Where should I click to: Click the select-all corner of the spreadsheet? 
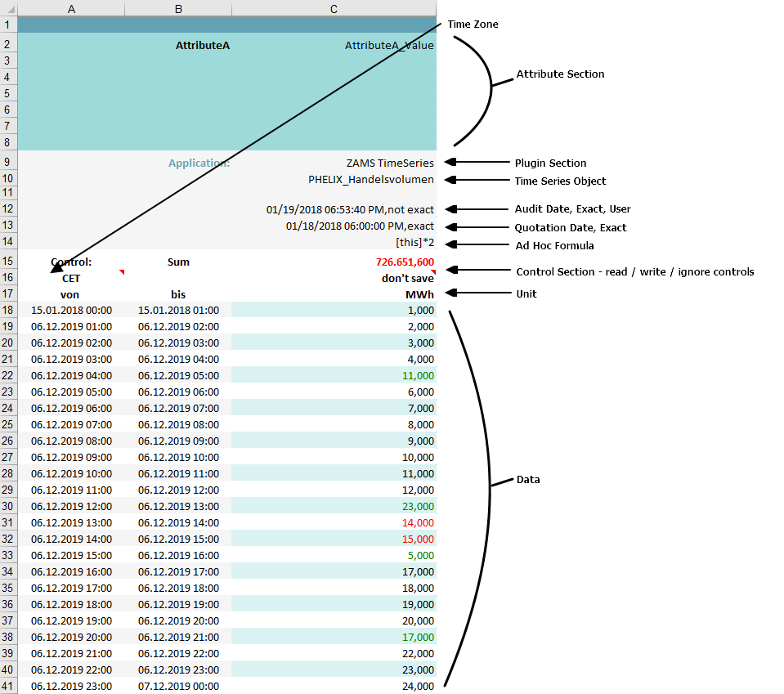tap(8, 8)
